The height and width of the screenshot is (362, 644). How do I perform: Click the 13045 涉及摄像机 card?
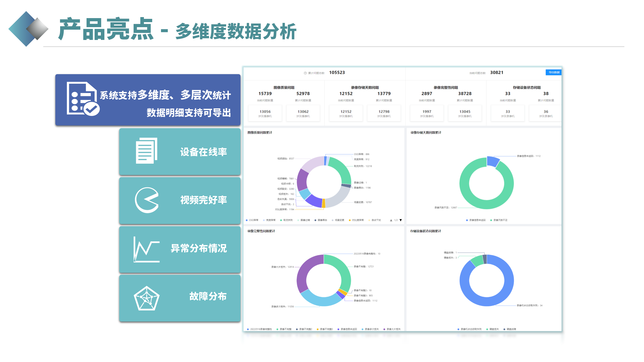tap(465, 113)
